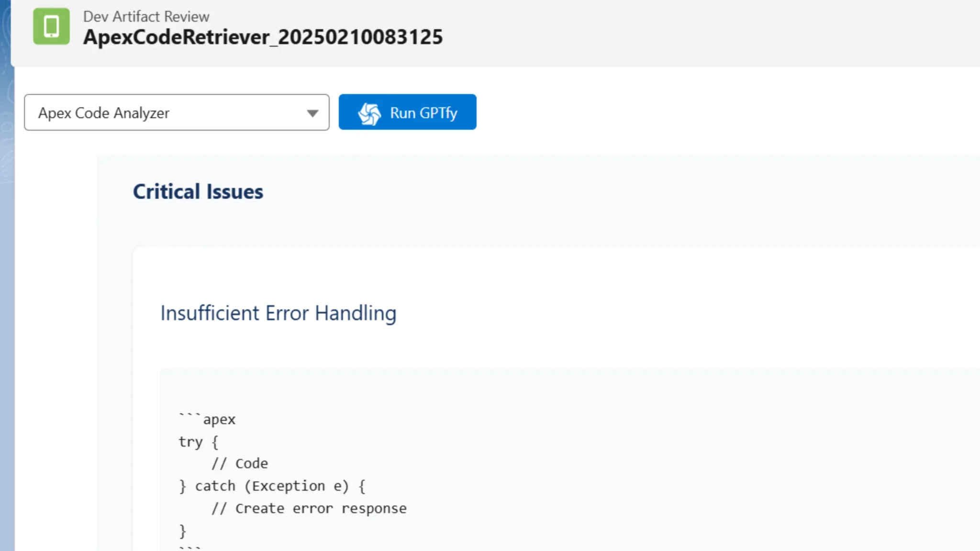
Task: Click the GPTfy swirl logo icon
Action: pyautogui.click(x=369, y=113)
